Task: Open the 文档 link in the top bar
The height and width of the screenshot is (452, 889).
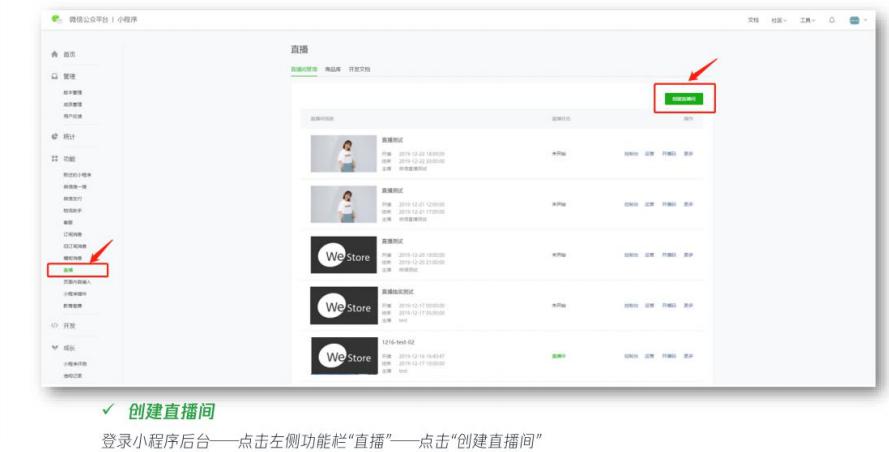Action: 752,21
